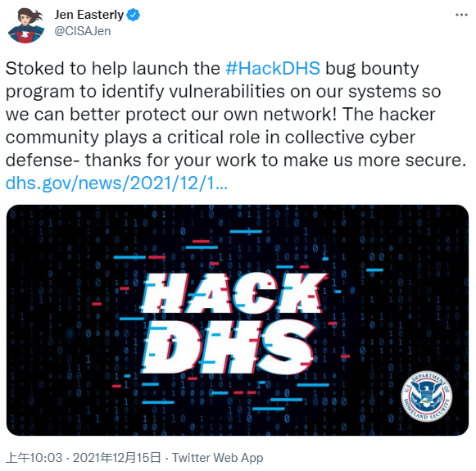Open the 上午10:03 timestamp
This screenshot has width=476, height=471.
click(x=34, y=458)
